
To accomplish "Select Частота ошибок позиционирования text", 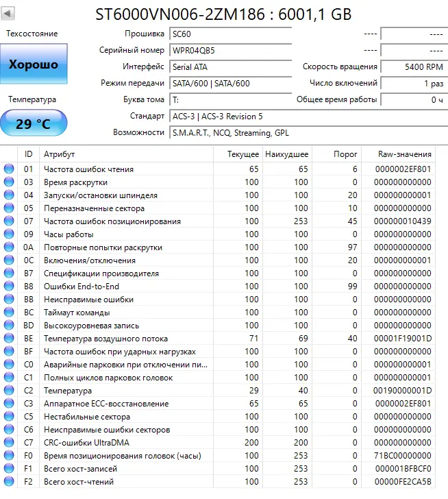I will tap(112, 221).
